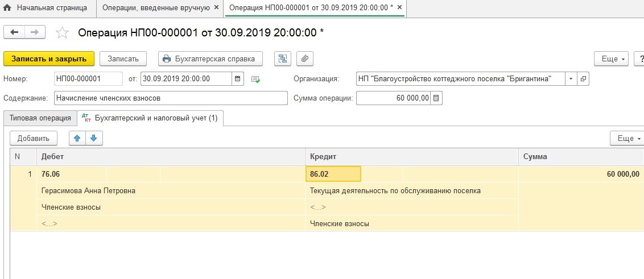Add operation to favorites with star icon
The height and width of the screenshot is (279, 644).
coord(62,33)
